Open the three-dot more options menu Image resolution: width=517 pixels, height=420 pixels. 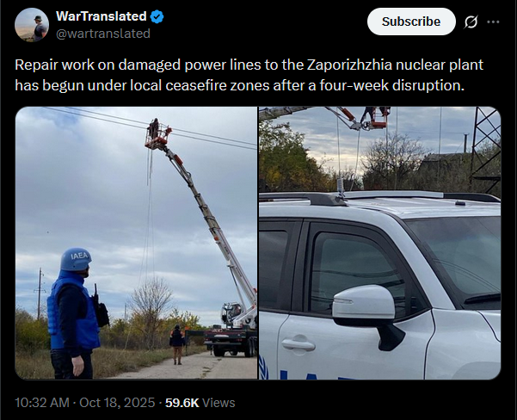point(493,22)
